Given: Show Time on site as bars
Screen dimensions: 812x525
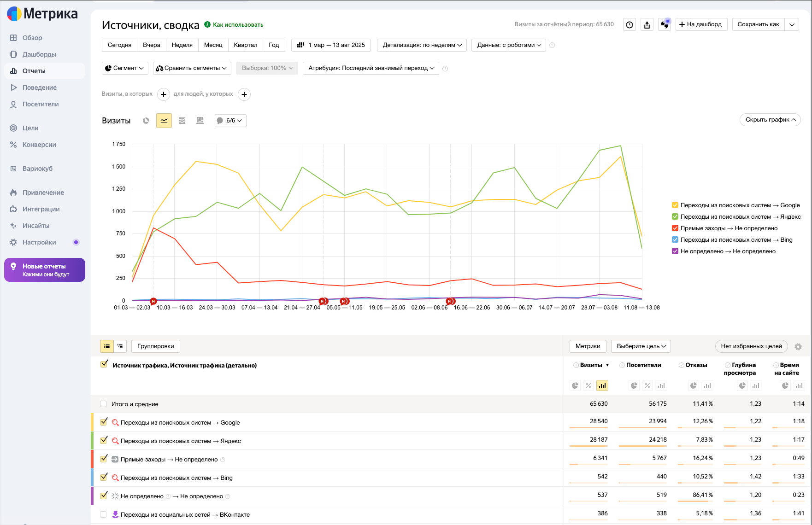Looking at the screenshot, I should point(799,385).
